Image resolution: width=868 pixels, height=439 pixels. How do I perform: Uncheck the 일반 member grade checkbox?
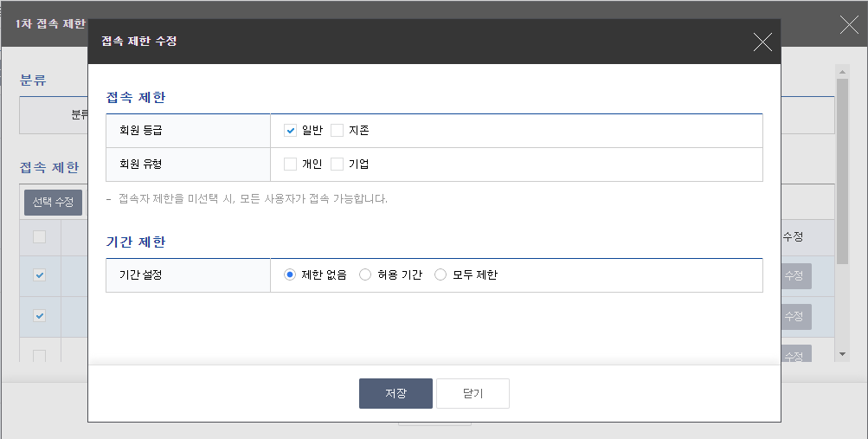291,131
